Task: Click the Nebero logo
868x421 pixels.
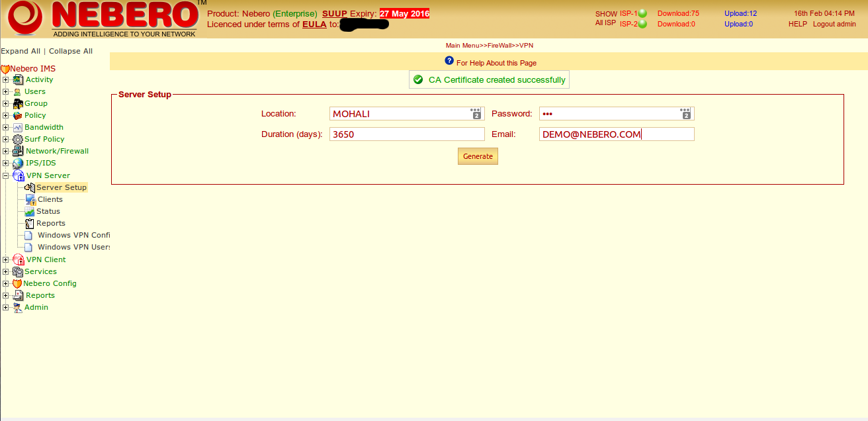Action: coord(103,19)
